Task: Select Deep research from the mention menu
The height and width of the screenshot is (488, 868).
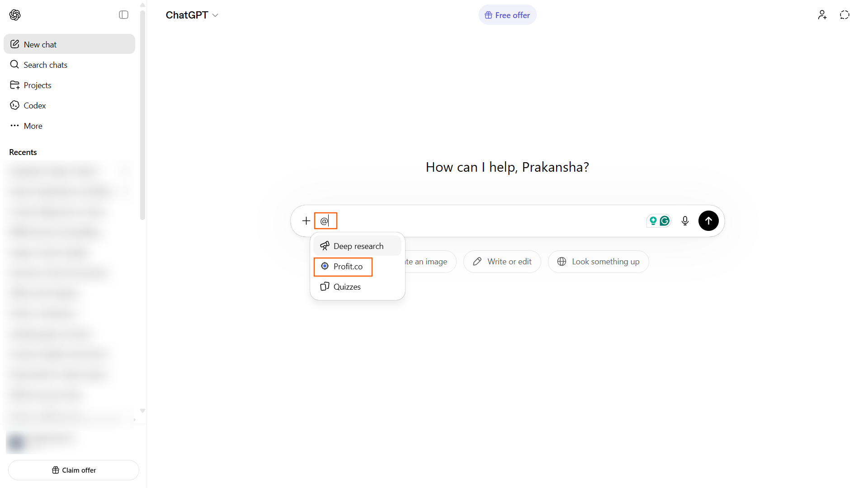Action: tap(357, 246)
